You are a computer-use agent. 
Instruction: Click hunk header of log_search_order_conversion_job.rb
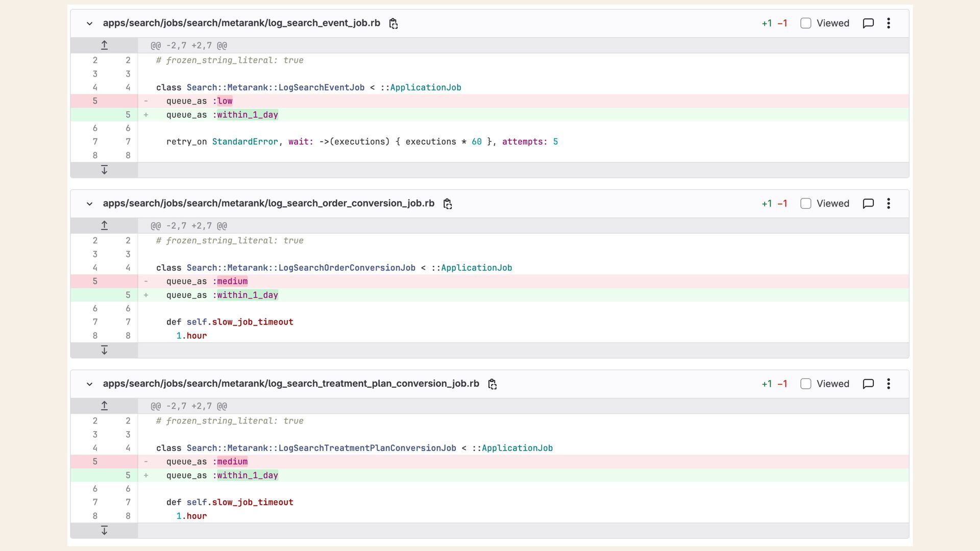(x=189, y=226)
